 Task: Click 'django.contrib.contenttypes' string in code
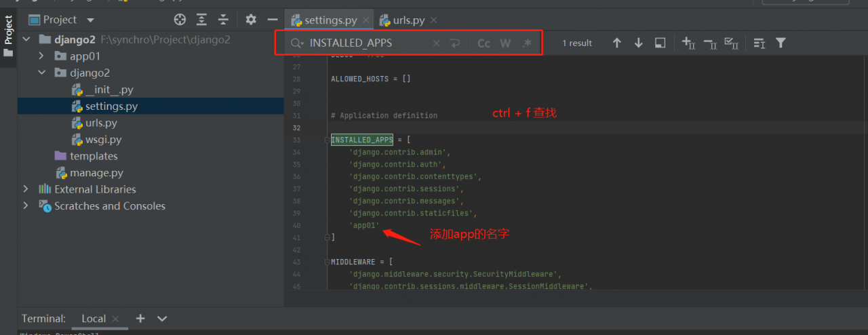(414, 176)
